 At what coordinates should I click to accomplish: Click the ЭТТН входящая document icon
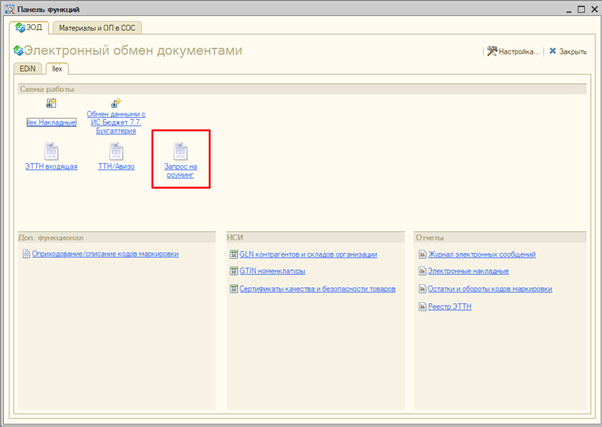pos(51,151)
